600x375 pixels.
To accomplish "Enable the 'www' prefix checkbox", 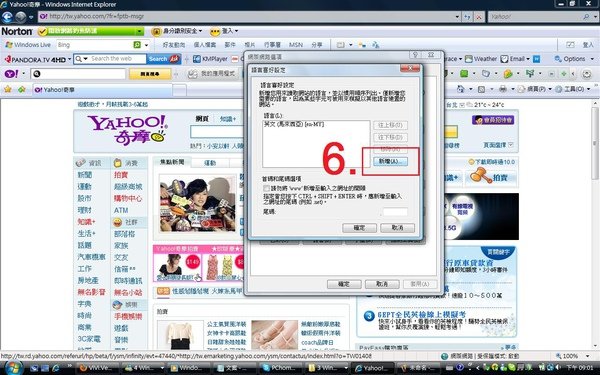I will point(266,188).
